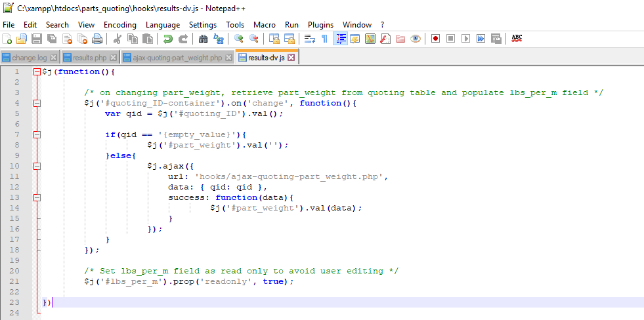Toggle show all characters pilcrow button
The height and width of the screenshot is (320, 644).
pos(324,39)
